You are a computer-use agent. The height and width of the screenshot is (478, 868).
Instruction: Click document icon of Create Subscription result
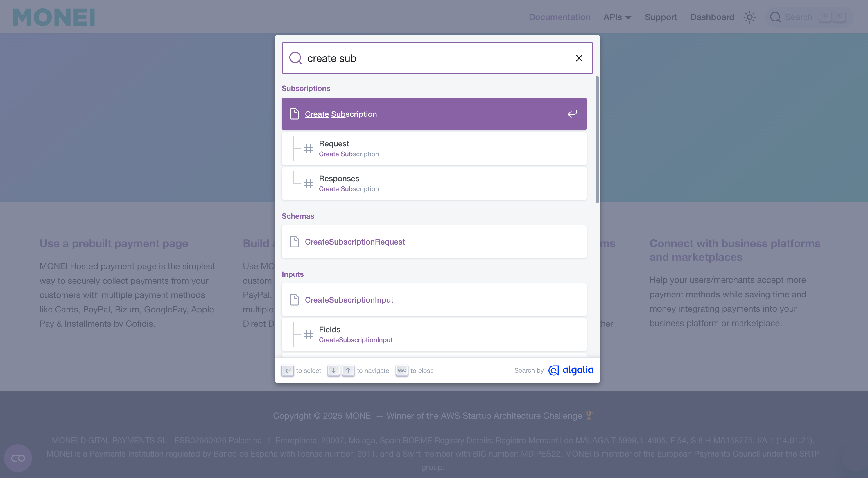click(x=295, y=114)
